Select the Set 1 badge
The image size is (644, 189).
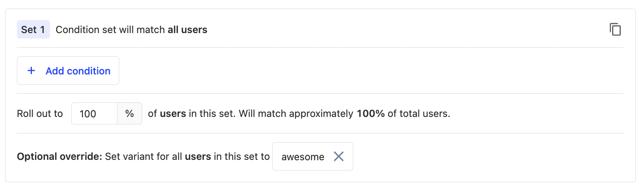click(33, 30)
